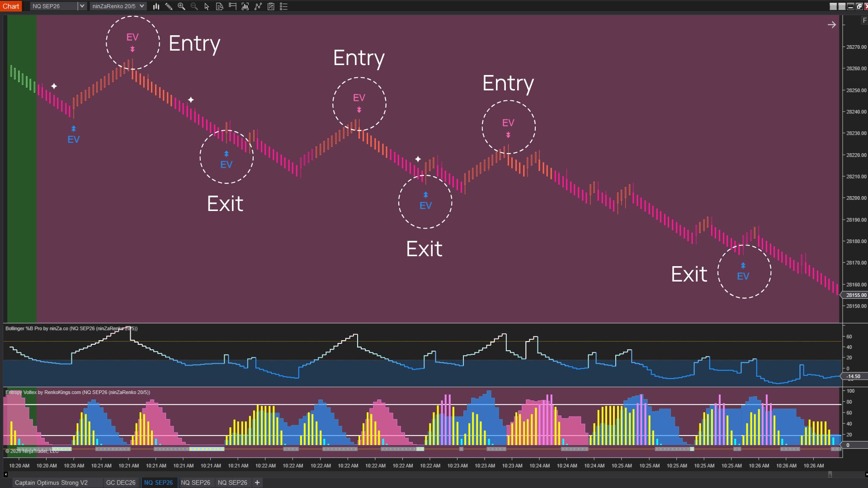Open the data box icon
868x488 pixels.
(x=219, y=6)
